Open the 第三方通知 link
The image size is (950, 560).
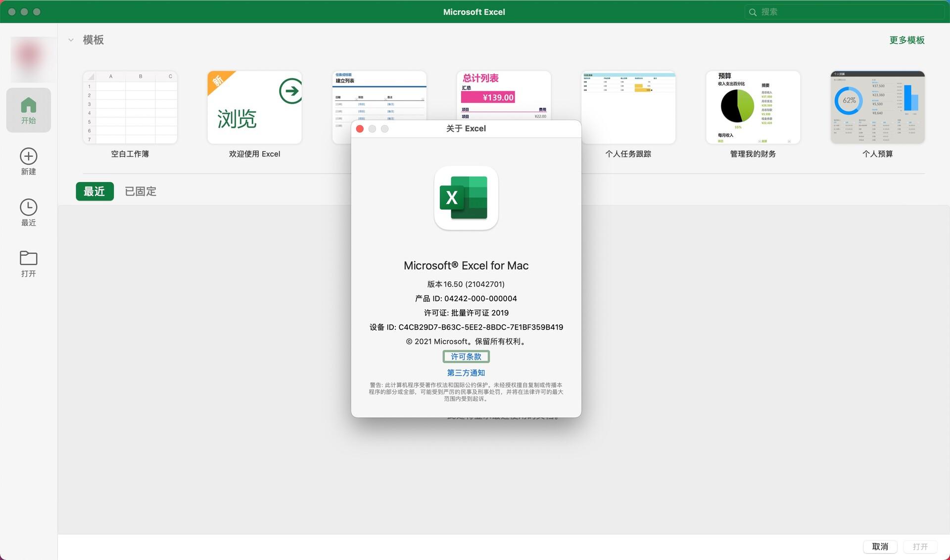pyautogui.click(x=466, y=373)
